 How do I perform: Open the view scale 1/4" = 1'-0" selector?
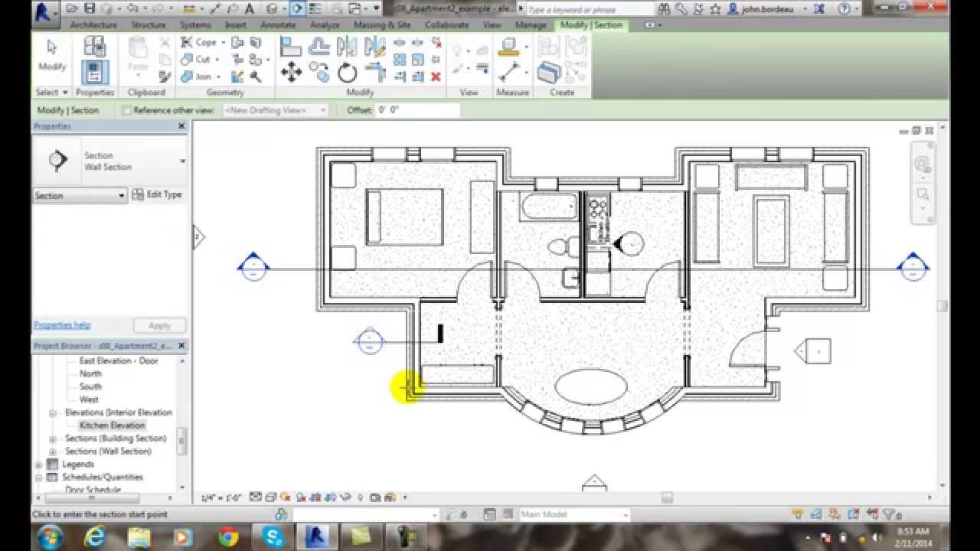221,497
